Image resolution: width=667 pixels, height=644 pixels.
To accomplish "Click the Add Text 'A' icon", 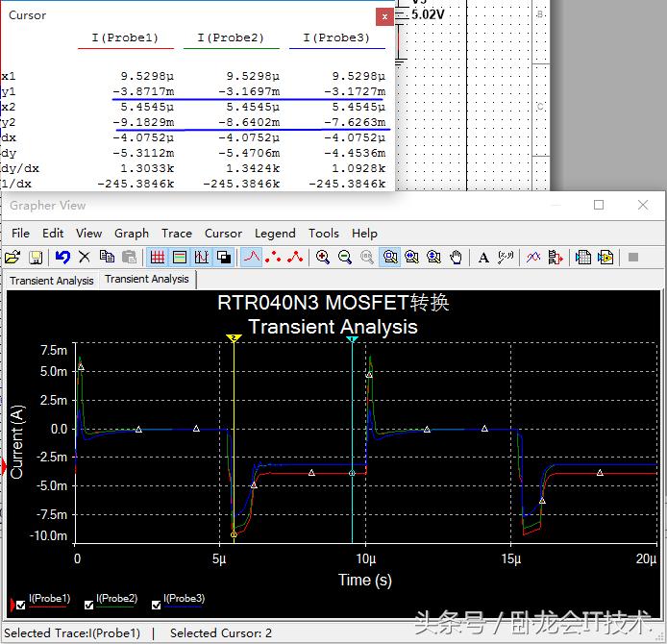I will (483, 257).
